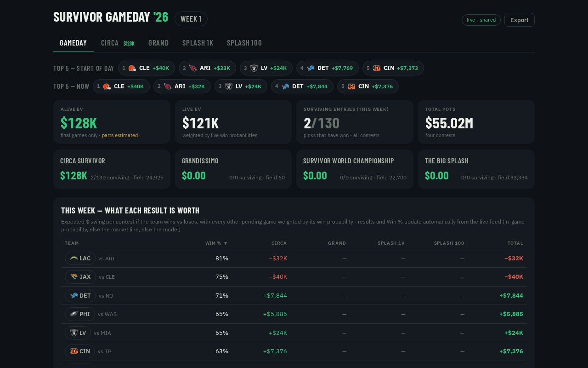Click the Splash 1K column header

(391, 243)
